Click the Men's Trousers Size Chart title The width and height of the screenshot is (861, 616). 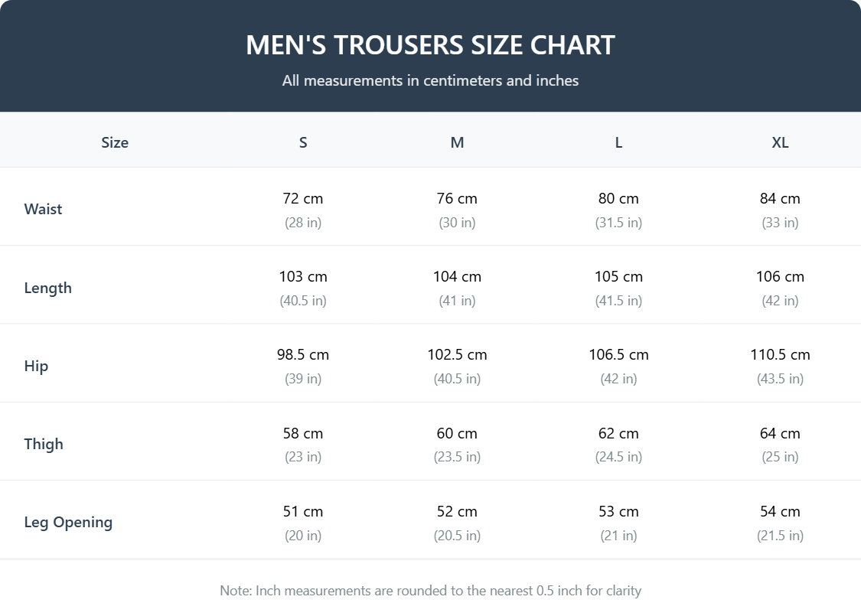coord(430,45)
